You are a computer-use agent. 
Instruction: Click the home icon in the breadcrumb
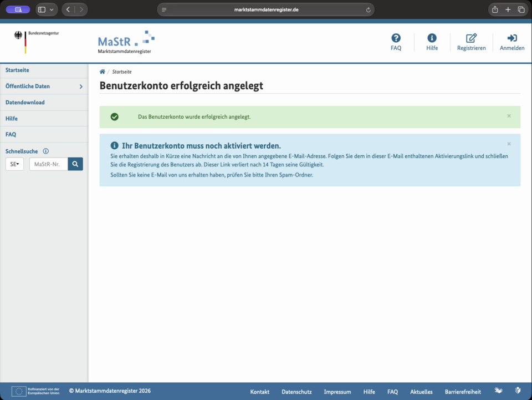point(102,72)
